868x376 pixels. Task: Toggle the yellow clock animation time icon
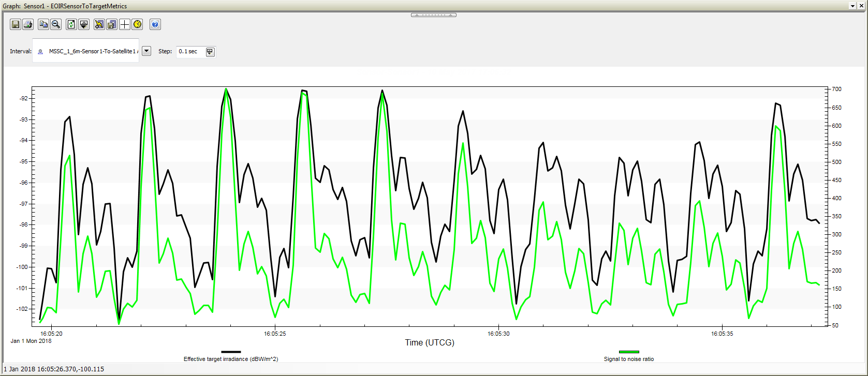(137, 24)
